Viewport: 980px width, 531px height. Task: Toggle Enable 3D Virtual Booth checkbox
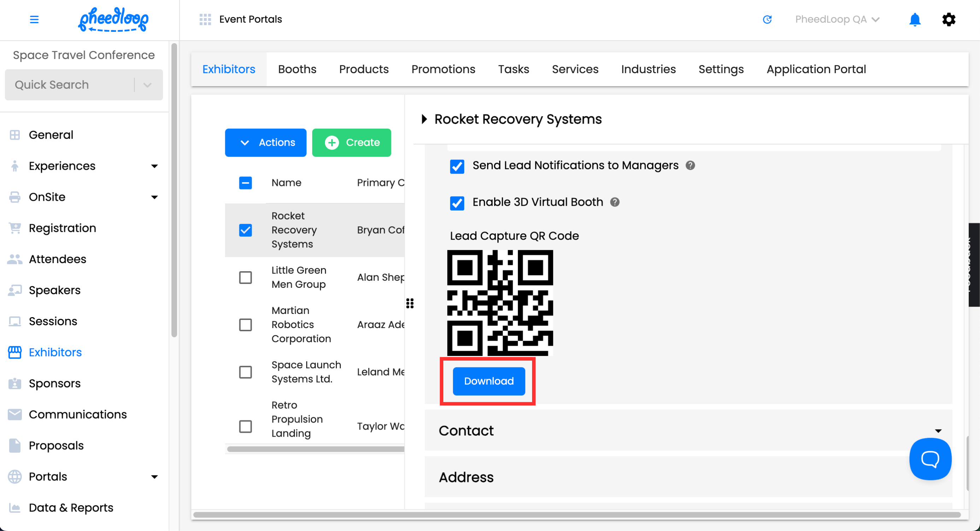457,203
